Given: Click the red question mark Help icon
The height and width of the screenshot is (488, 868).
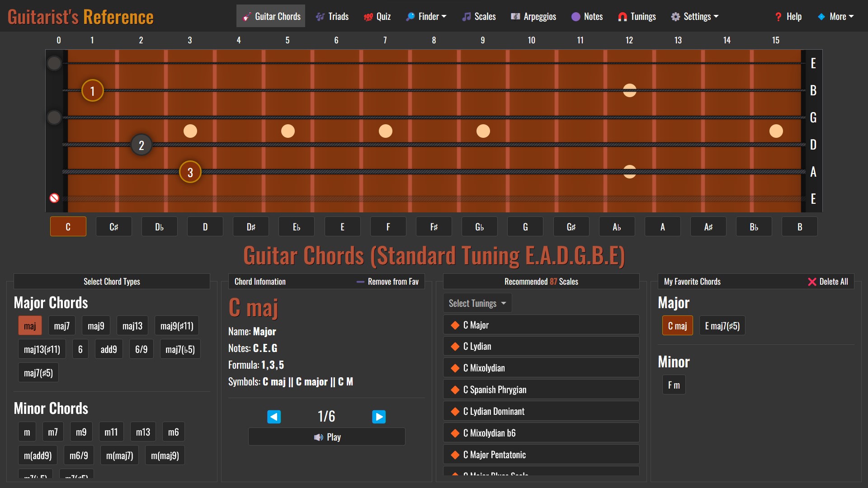Looking at the screenshot, I should [x=778, y=17].
